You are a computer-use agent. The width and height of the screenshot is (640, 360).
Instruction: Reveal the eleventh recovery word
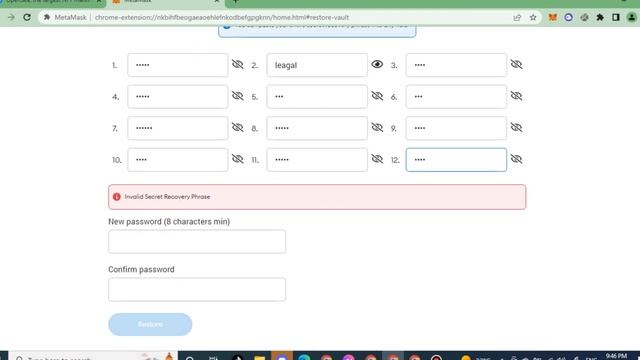(x=377, y=159)
